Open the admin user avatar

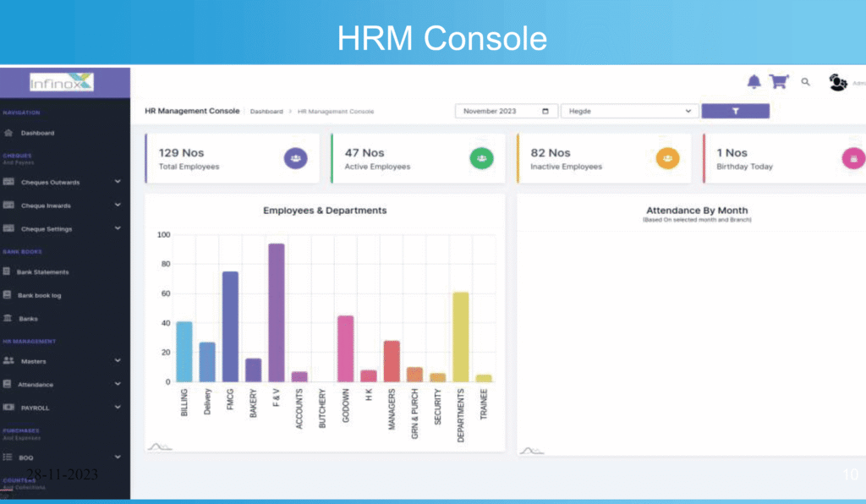[x=838, y=82]
